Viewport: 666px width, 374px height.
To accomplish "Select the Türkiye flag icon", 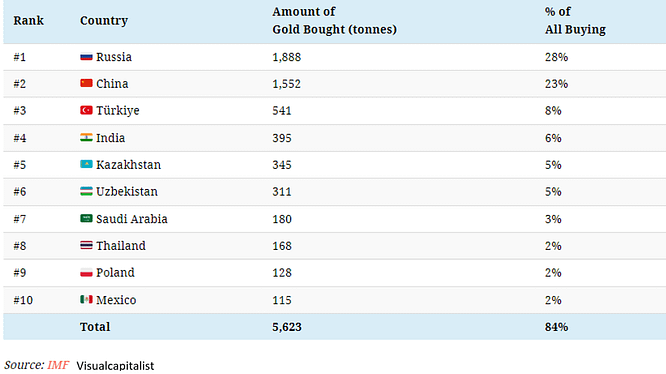I will click(x=86, y=110).
